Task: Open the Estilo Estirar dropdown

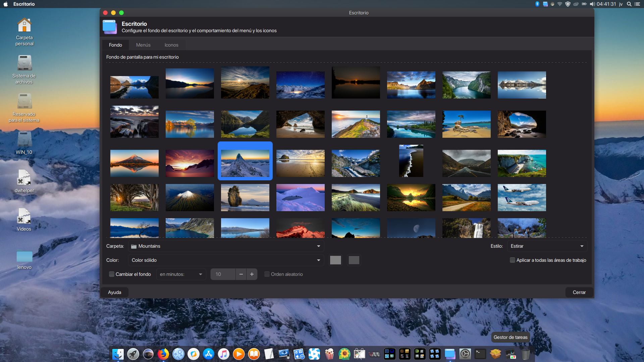Action: coord(547,246)
